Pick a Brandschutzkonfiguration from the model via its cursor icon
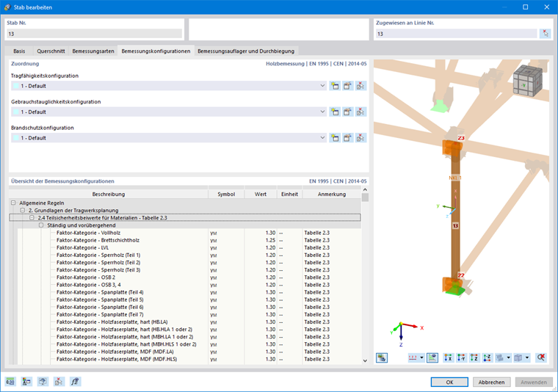The image size is (558, 392). (x=360, y=138)
